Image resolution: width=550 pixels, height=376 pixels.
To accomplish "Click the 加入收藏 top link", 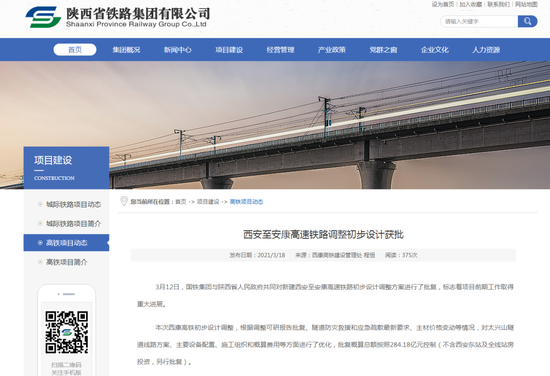I will tap(470, 4).
